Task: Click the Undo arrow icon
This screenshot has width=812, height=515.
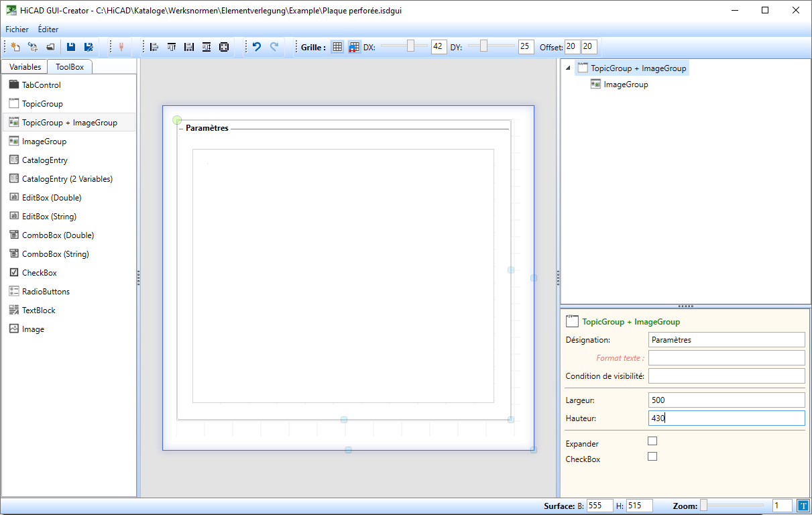Action: [256, 47]
